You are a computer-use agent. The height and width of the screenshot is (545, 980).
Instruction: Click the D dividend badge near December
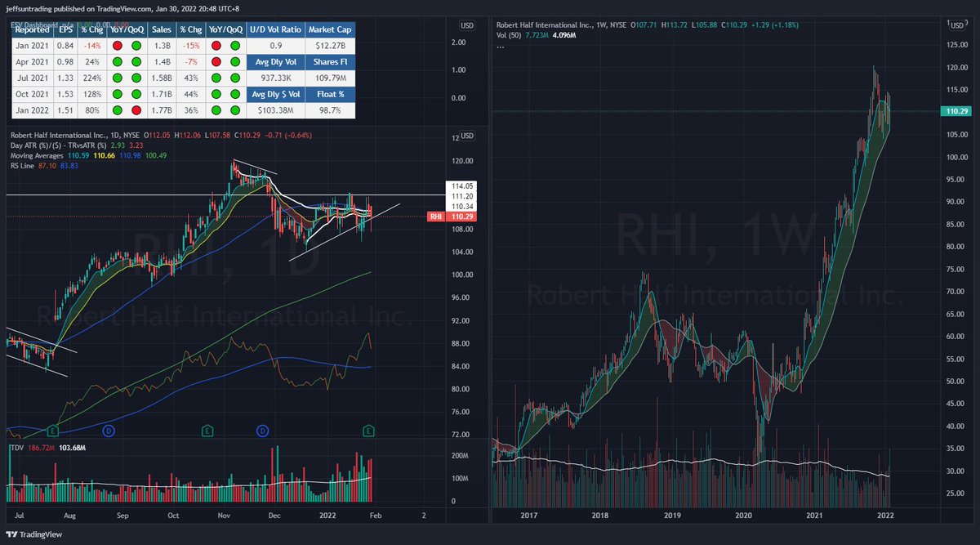pos(262,431)
